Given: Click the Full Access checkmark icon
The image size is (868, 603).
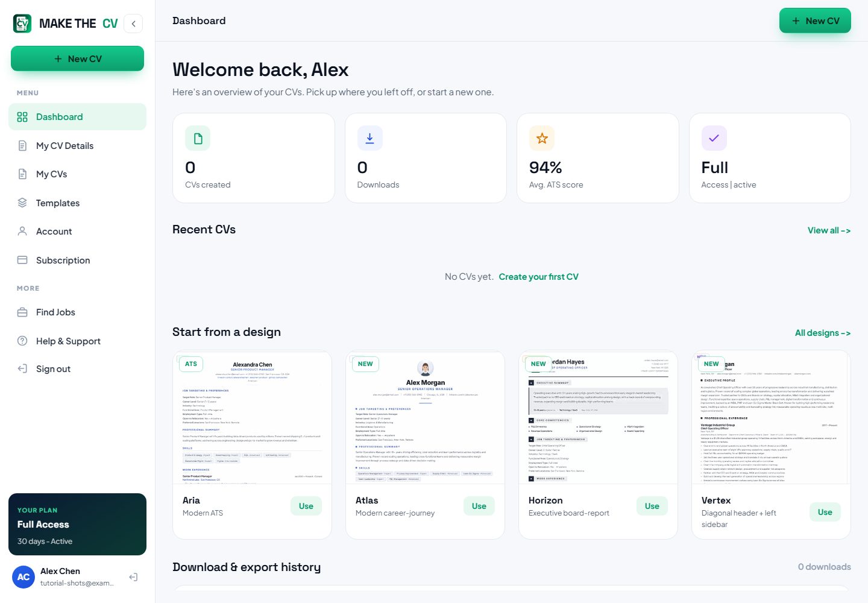Looking at the screenshot, I should point(714,138).
